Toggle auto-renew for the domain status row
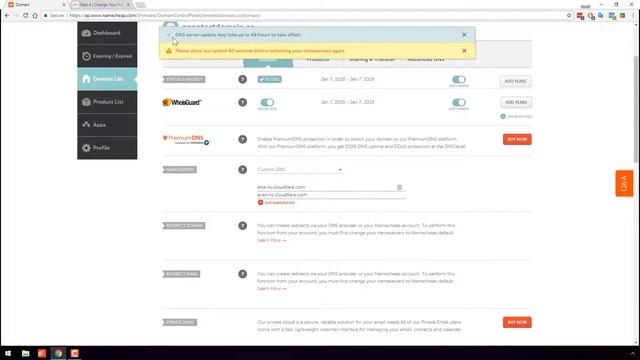Viewport: 640px width, 360px height. click(x=459, y=79)
